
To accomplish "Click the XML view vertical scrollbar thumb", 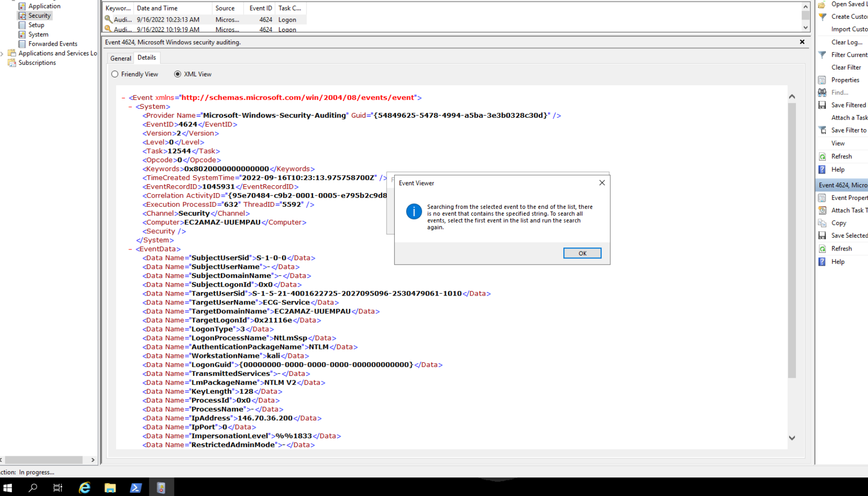I will point(792,240).
